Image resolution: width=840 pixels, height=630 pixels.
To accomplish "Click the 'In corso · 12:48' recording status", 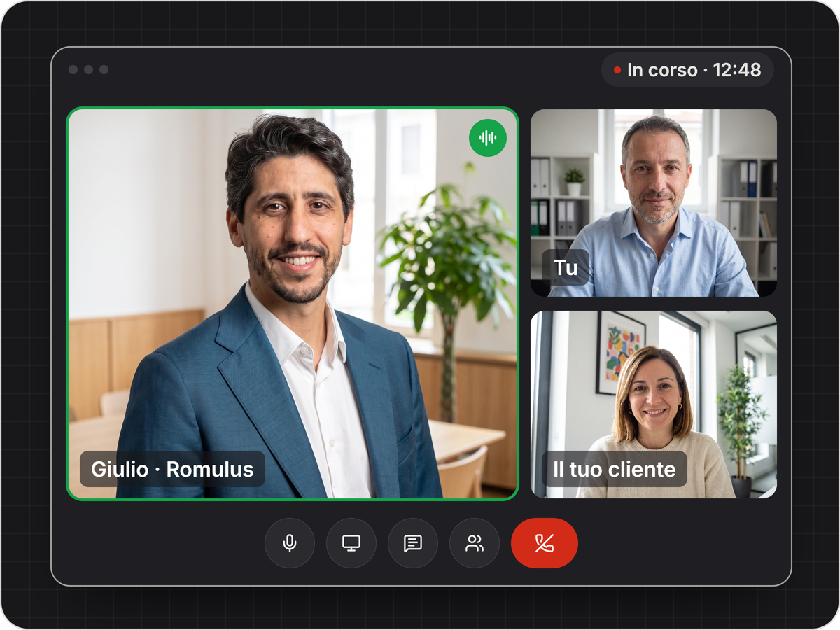I will pos(687,70).
